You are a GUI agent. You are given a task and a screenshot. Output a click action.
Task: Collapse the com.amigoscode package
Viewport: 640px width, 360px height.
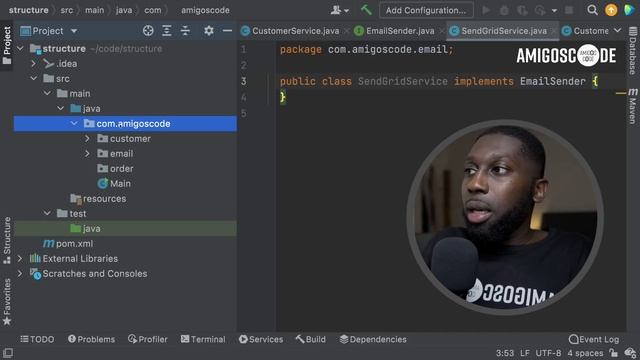pyautogui.click(x=74, y=123)
